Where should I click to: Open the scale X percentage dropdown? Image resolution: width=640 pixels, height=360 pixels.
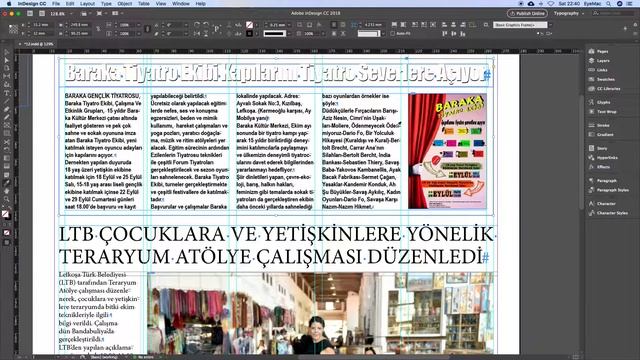[139, 25]
